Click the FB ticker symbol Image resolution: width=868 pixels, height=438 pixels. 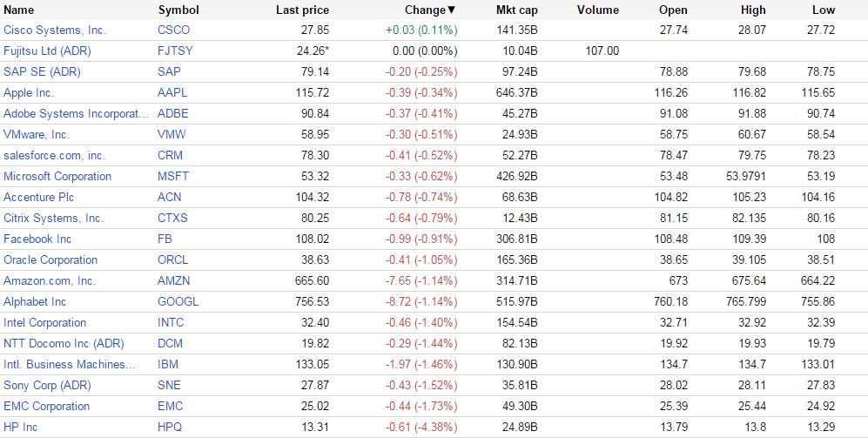point(165,239)
